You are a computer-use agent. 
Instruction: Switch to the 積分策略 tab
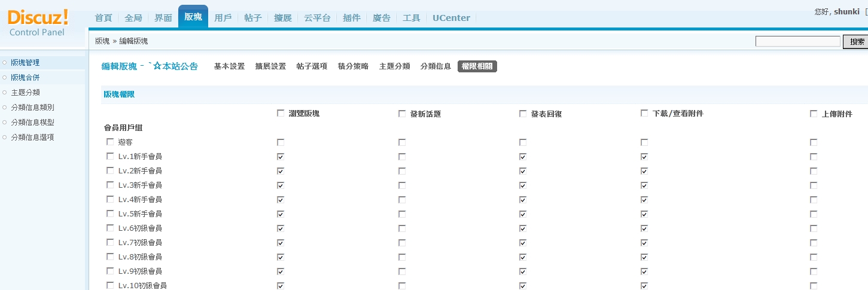point(353,66)
